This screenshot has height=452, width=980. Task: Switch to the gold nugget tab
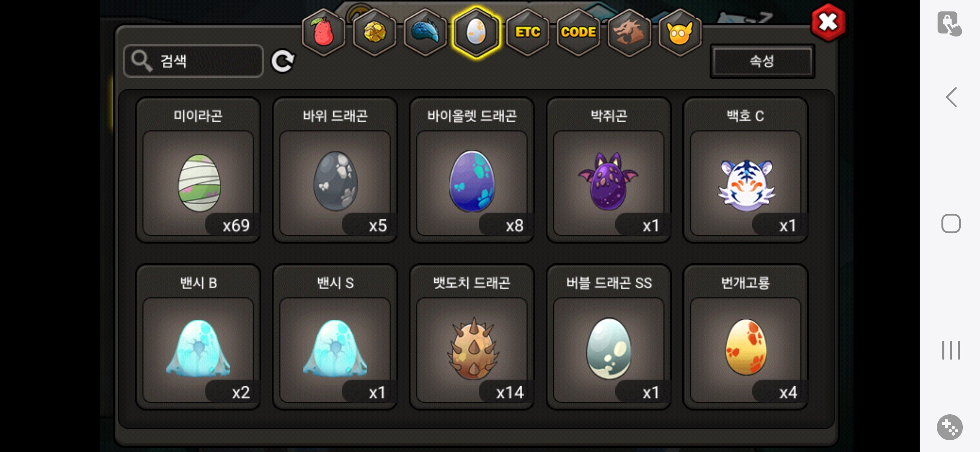pos(374,32)
